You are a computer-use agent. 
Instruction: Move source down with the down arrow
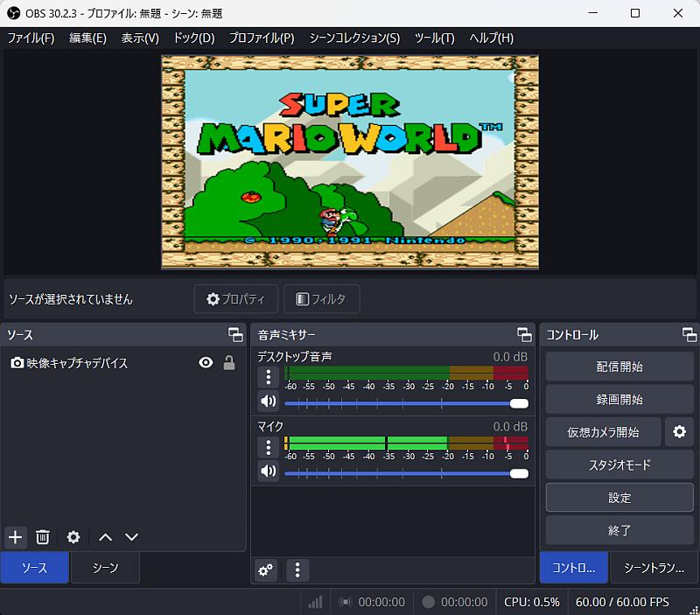[132, 537]
